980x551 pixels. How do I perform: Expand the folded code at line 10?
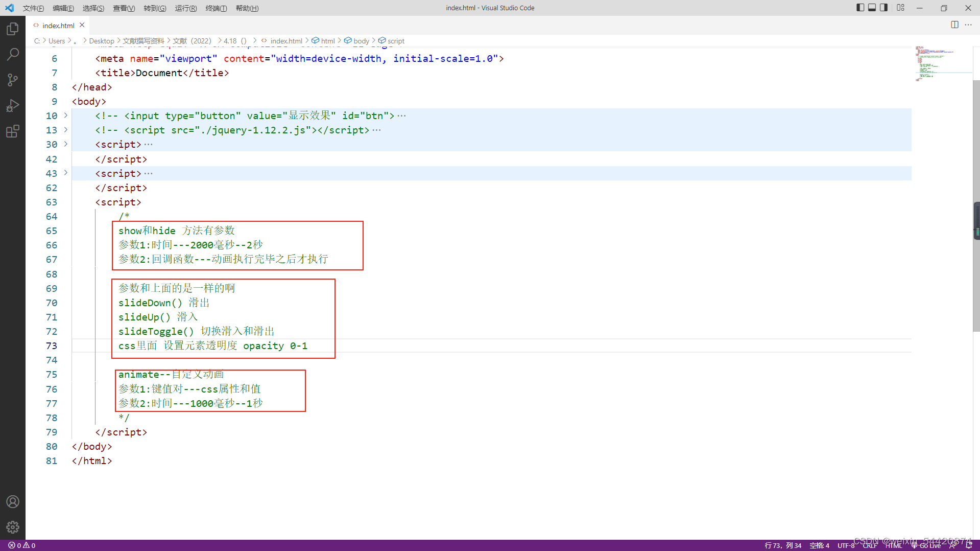pos(65,116)
